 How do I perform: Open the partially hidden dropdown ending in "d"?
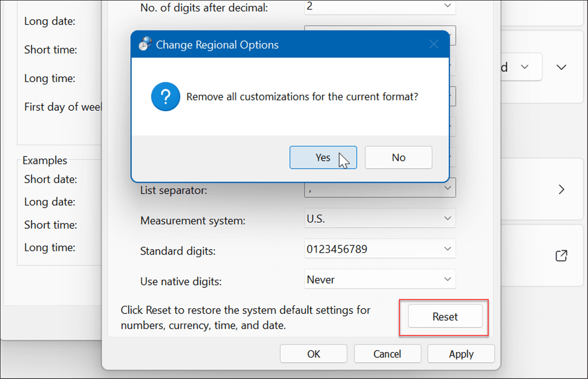521,67
